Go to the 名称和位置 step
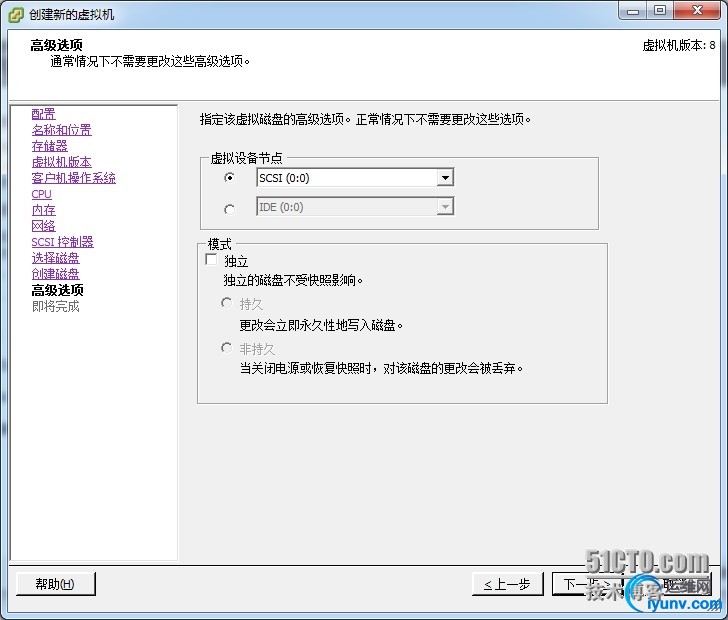Screen dimensions: 728x620 61,130
